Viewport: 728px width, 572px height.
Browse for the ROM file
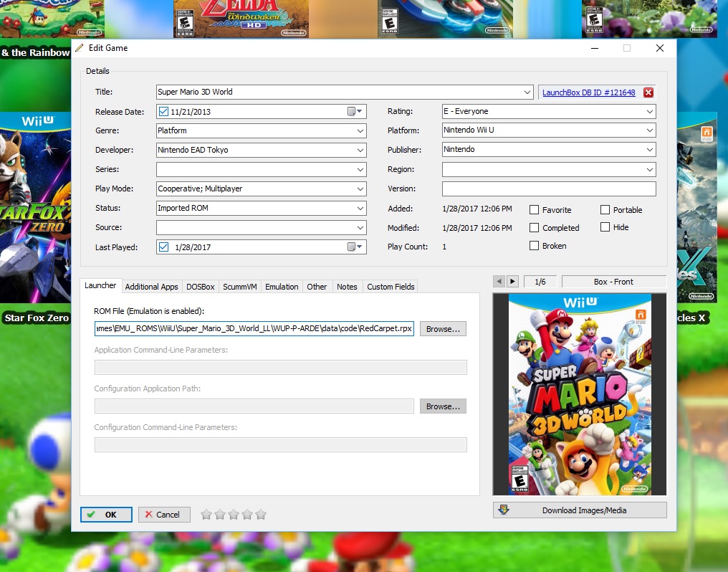(x=443, y=329)
